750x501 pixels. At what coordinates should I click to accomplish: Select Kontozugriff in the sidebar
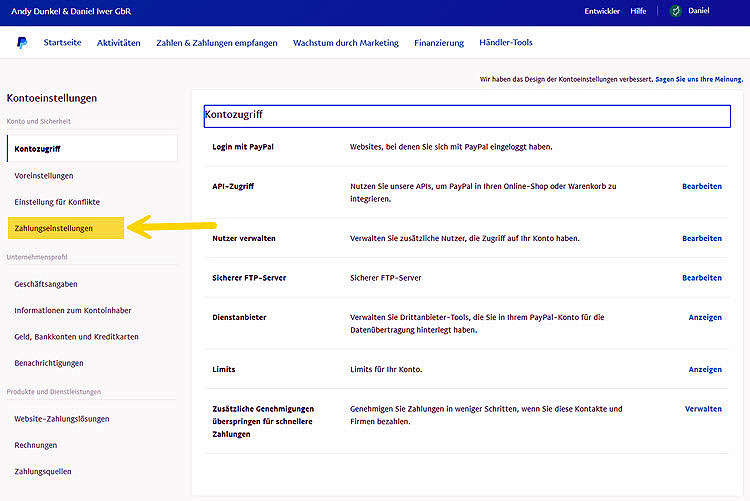(x=92, y=149)
